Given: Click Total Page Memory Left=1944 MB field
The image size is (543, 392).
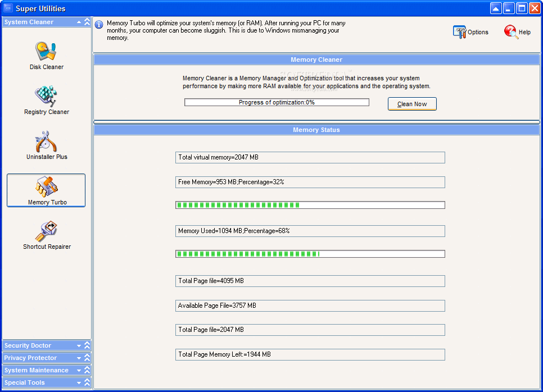Looking at the screenshot, I should 310,354.
